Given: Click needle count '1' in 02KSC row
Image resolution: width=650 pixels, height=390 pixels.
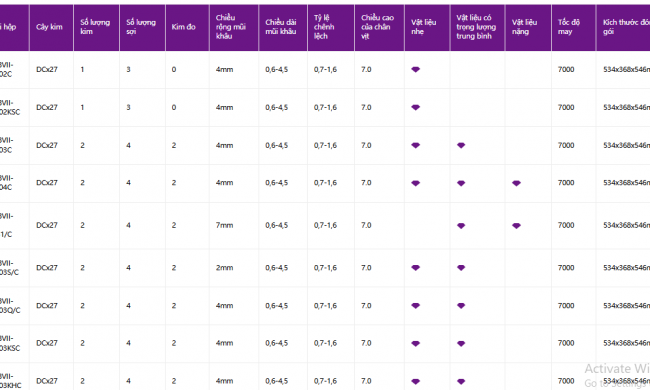Looking at the screenshot, I should 82,107.
